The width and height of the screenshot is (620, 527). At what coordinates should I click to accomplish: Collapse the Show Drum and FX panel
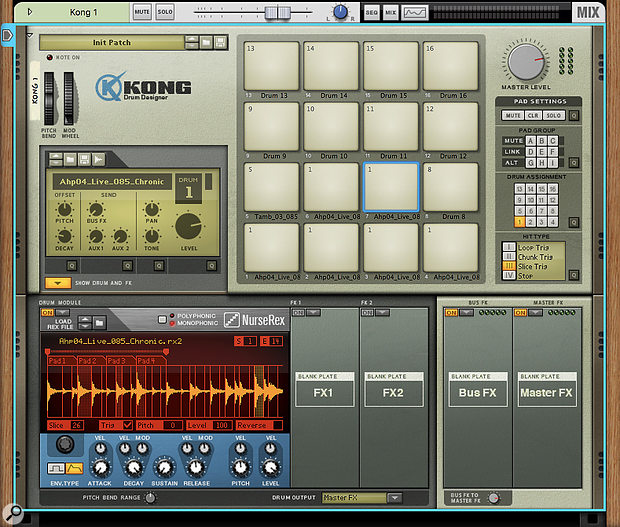[x=58, y=283]
